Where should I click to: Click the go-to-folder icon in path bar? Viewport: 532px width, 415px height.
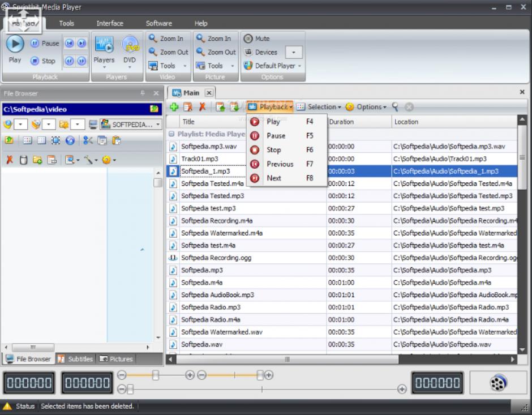pyautogui.click(x=155, y=109)
